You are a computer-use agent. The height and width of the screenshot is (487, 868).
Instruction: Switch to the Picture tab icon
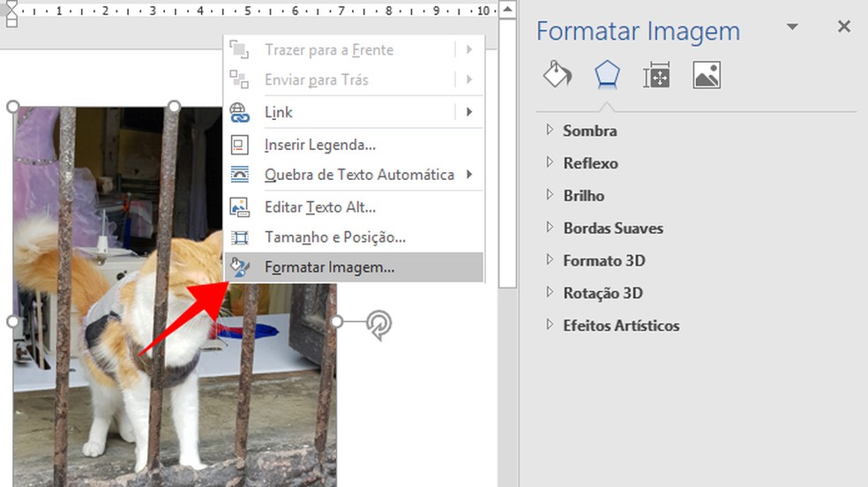coord(707,76)
